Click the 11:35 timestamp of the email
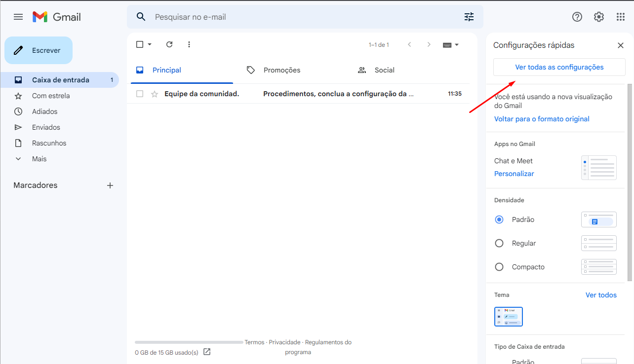 coord(455,94)
